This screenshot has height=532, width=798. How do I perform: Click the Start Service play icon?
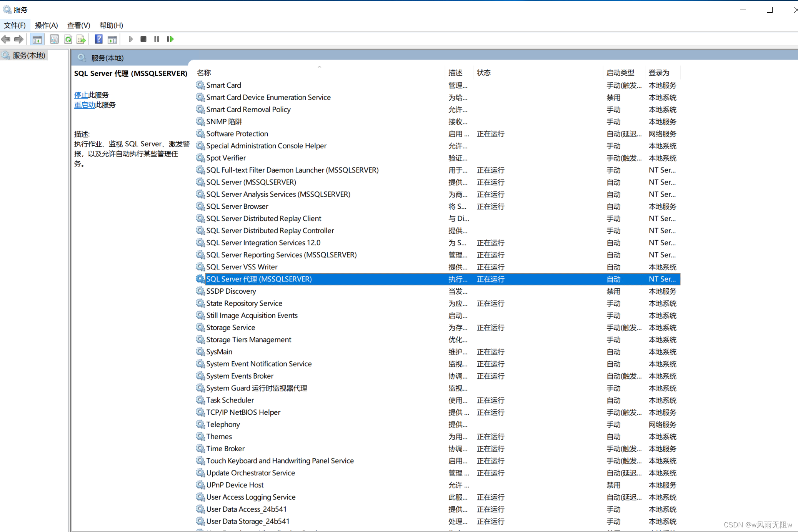pyautogui.click(x=131, y=39)
